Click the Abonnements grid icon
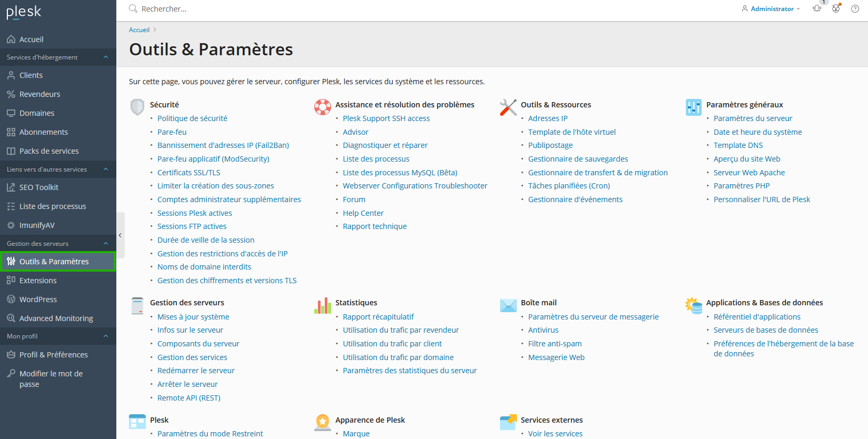Screen dimensions: 868x439 pyautogui.click(x=11, y=132)
